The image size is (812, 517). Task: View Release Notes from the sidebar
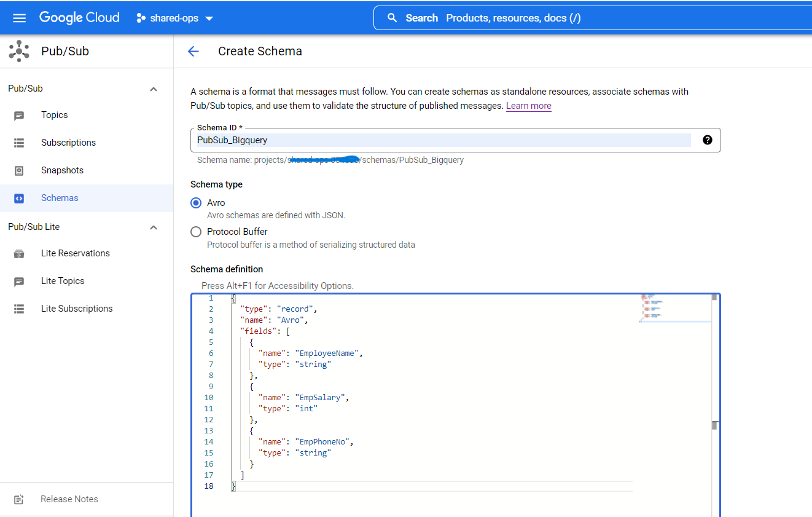(x=69, y=499)
